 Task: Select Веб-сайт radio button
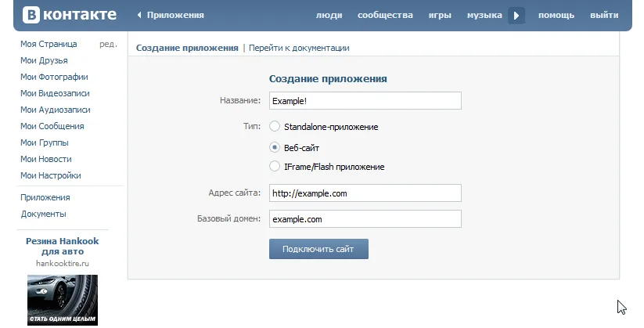(x=275, y=147)
